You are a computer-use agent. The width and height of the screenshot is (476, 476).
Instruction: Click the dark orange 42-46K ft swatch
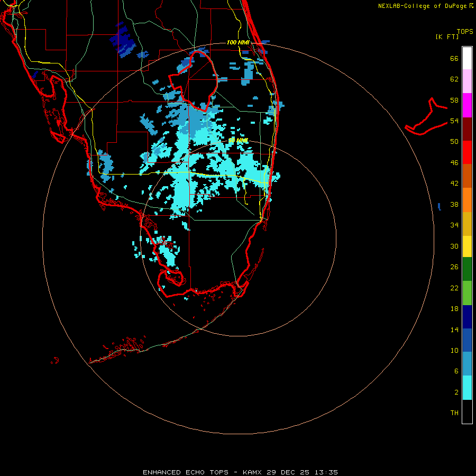pyautogui.click(x=467, y=176)
